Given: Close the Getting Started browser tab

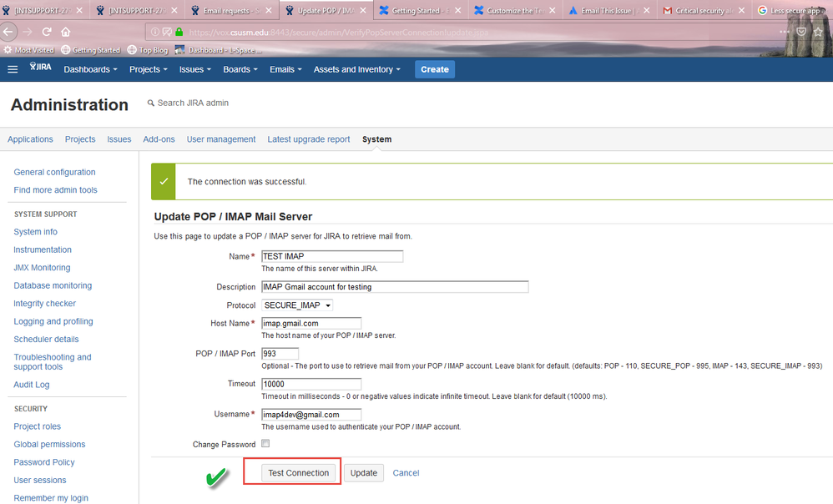Looking at the screenshot, I should click(x=458, y=11).
